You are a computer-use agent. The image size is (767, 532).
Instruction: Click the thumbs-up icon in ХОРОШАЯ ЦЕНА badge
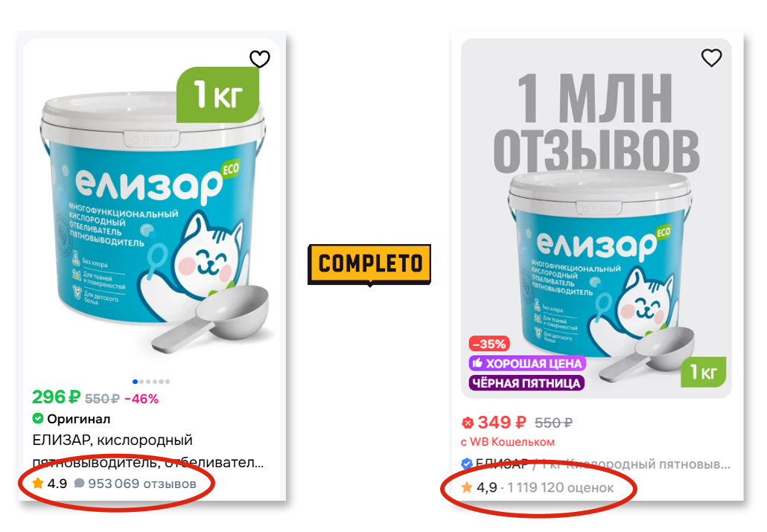(x=477, y=363)
